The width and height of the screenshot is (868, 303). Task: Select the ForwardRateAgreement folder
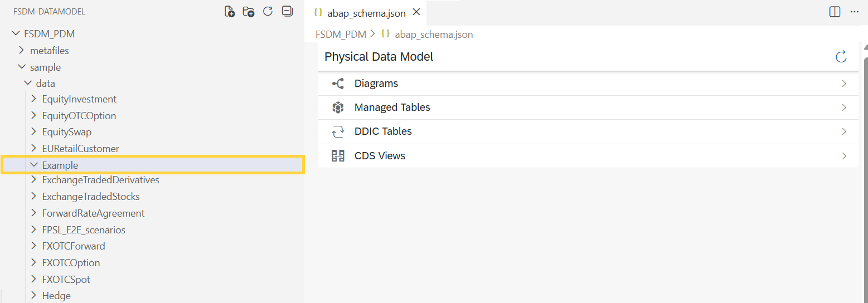pyautogui.click(x=94, y=213)
